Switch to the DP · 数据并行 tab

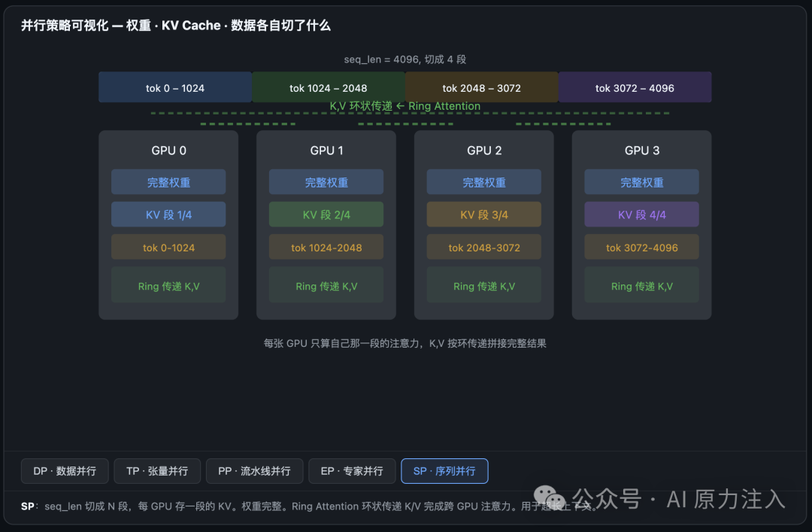click(65, 471)
